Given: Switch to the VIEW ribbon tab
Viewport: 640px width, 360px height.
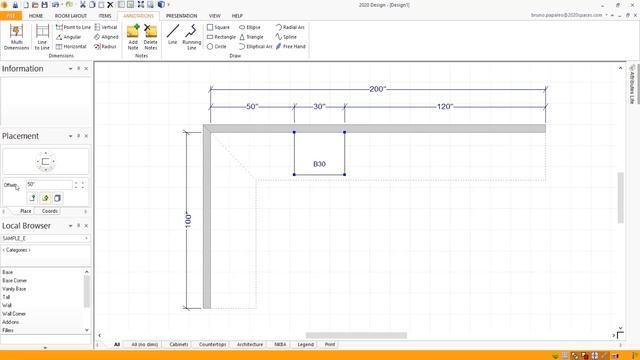Looking at the screenshot, I should [x=215, y=16].
